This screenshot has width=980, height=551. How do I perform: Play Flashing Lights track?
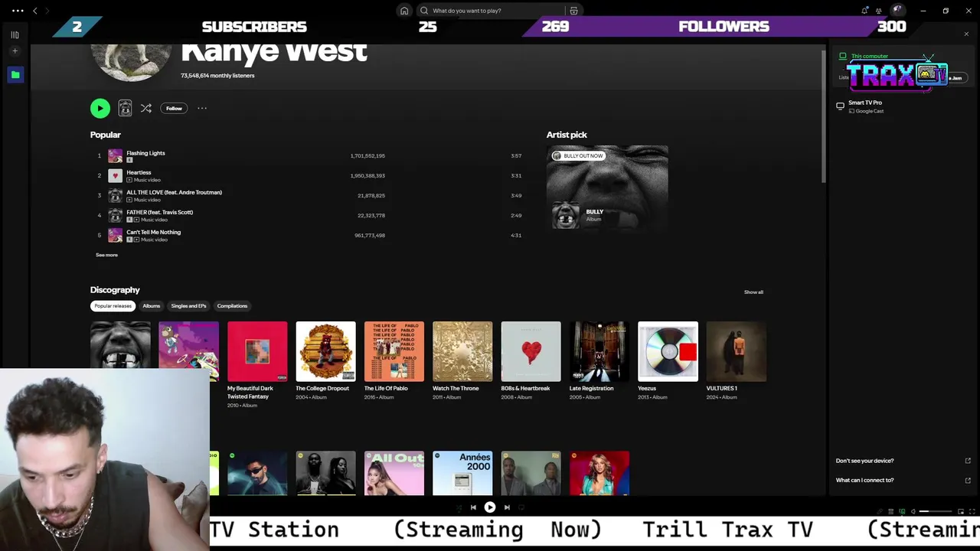point(306,156)
